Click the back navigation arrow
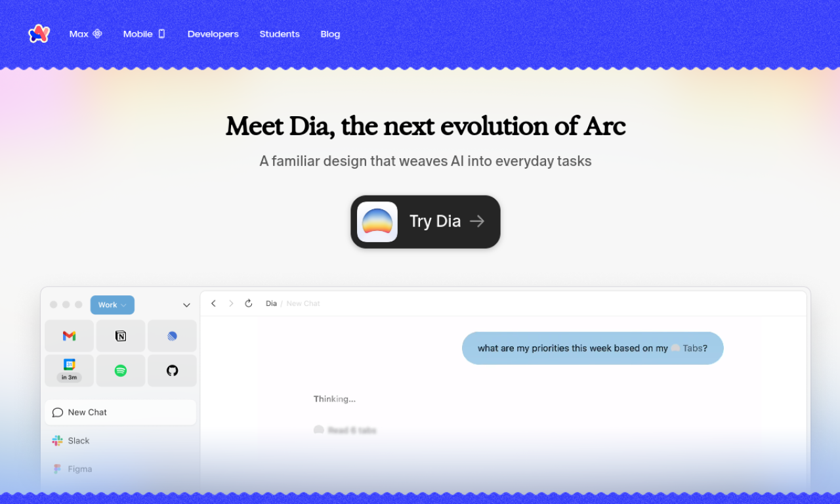Screen dimensions: 840x504 pos(213,303)
